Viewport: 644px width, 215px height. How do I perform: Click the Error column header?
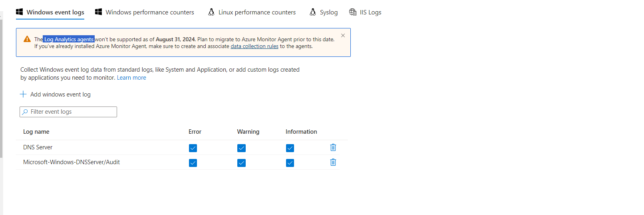[x=195, y=132]
